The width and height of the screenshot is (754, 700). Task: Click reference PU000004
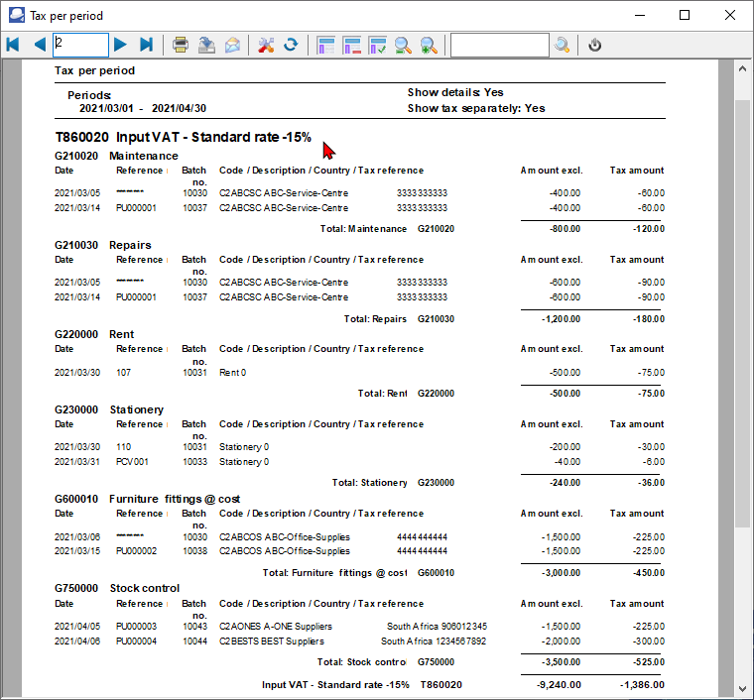[136, 642]
